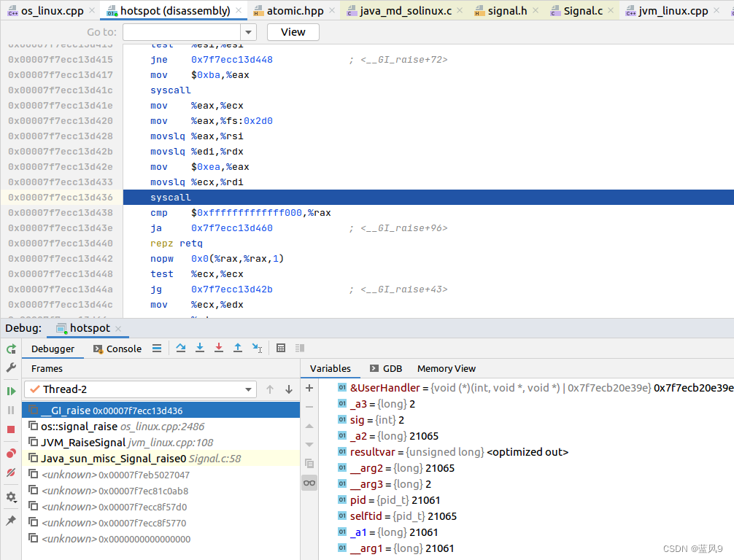Image resolution: width=734 pixels, height=560 pixels.
Task: Move watch up arrow in Variables
Action: tap(309, 426)
